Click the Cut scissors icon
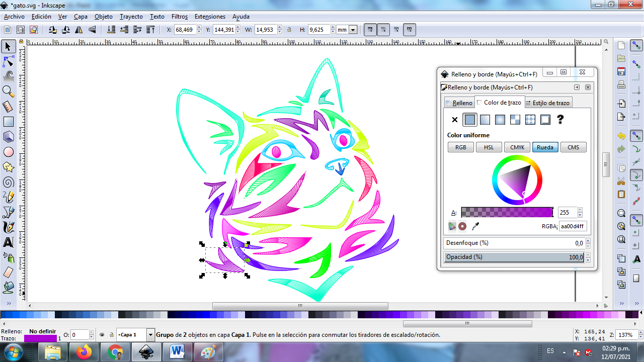This screenshot has height=362, width=644. click(x=621, y=181)
